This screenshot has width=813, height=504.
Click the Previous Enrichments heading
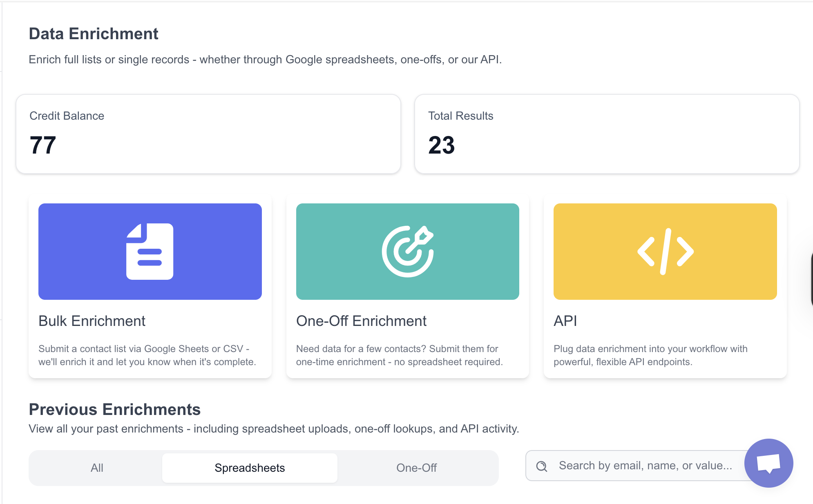point(114,409)
